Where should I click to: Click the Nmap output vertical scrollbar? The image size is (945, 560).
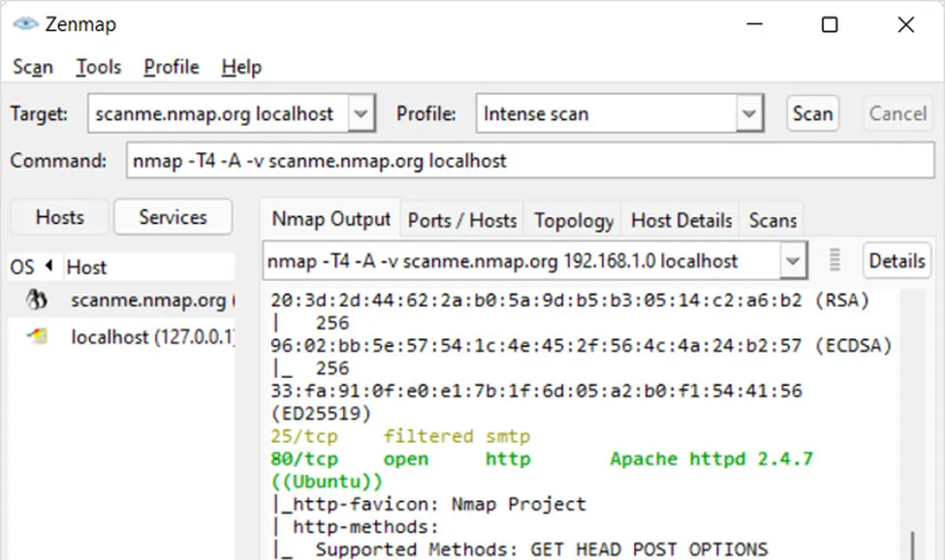[913, 543]
